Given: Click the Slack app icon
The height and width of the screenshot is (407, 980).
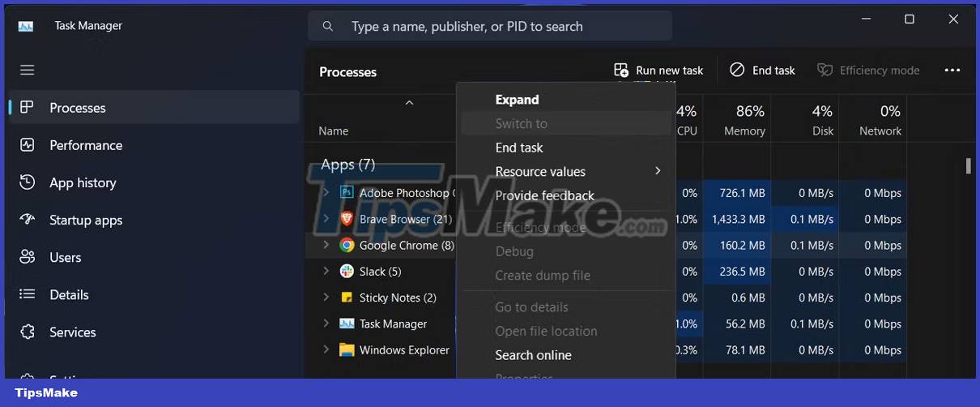Looking at the screenshot, I should point(347,271).
